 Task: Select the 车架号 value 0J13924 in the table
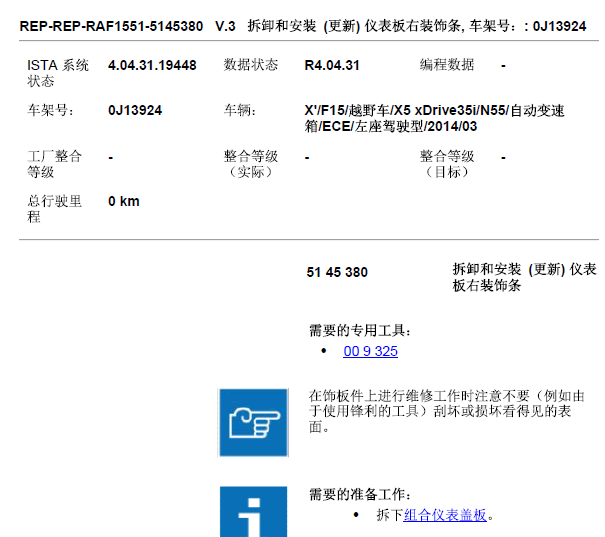pyautogui.click(x=135, y=110)
